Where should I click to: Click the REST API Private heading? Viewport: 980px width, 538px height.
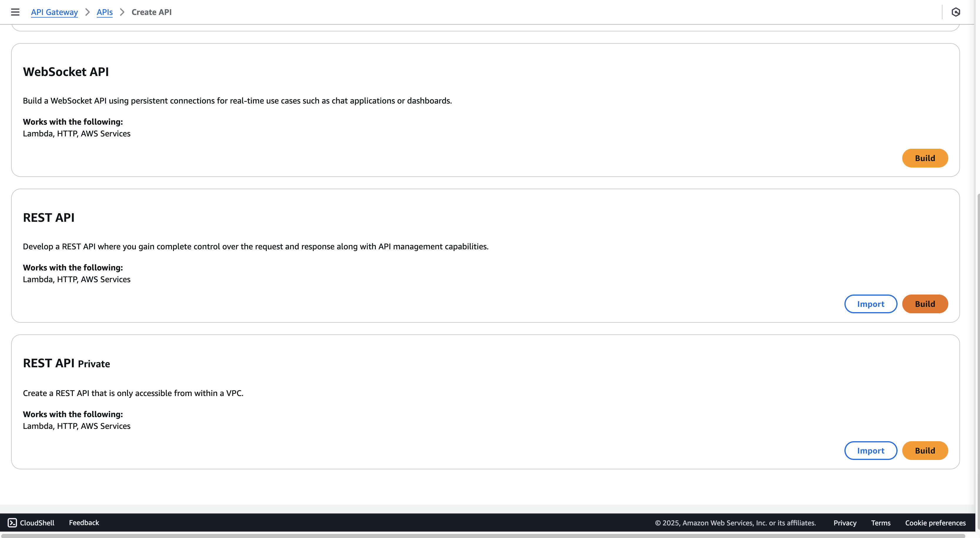tap(66, 363)
